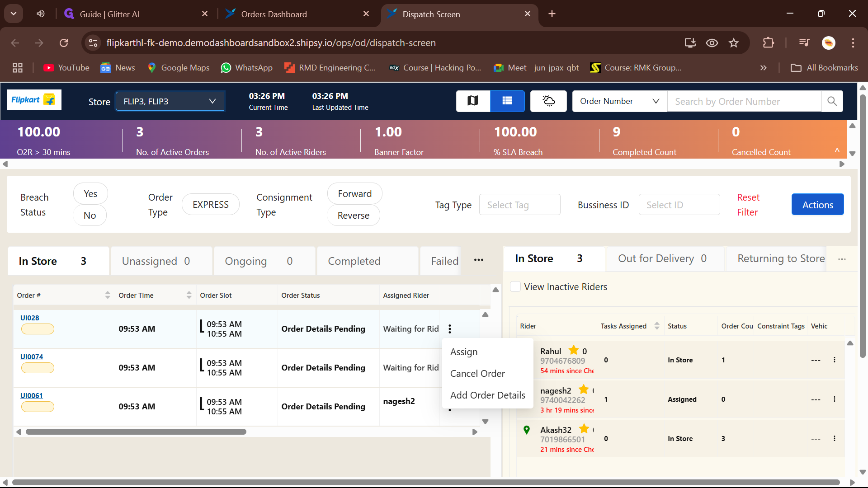Click the orders table horizontal scrollbar

point(136,432)
